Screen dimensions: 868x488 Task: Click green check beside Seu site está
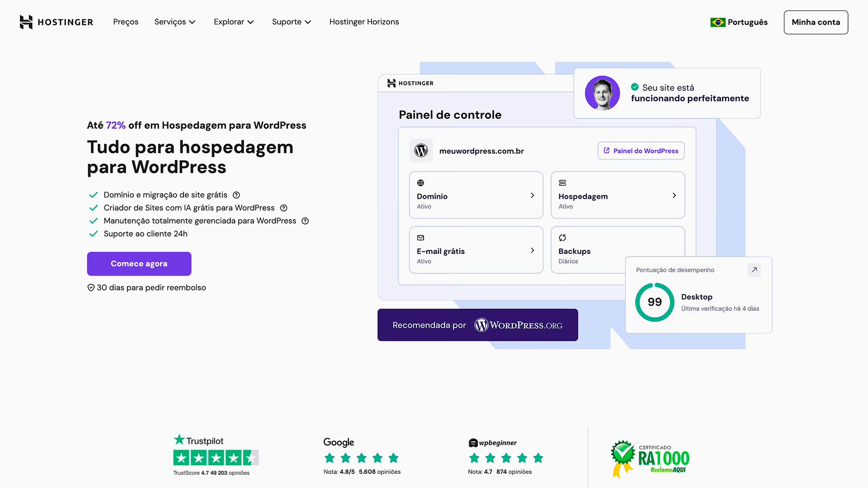tap(635, 87)
